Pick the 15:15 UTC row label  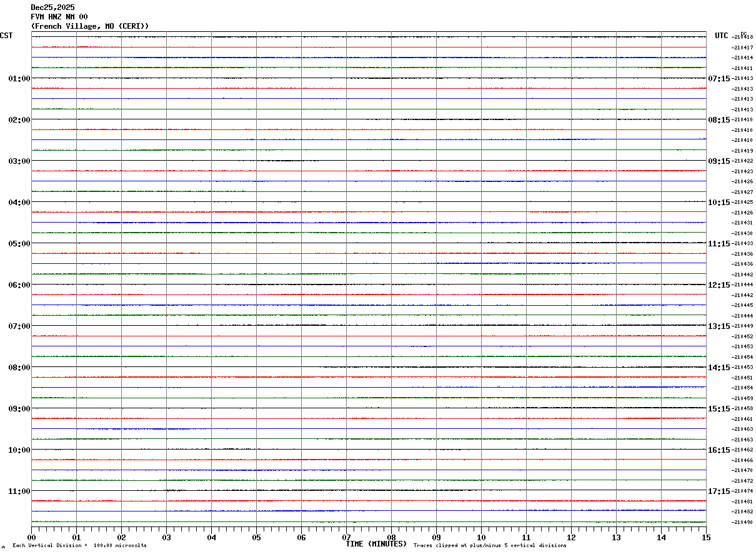[x=719, y=409]
